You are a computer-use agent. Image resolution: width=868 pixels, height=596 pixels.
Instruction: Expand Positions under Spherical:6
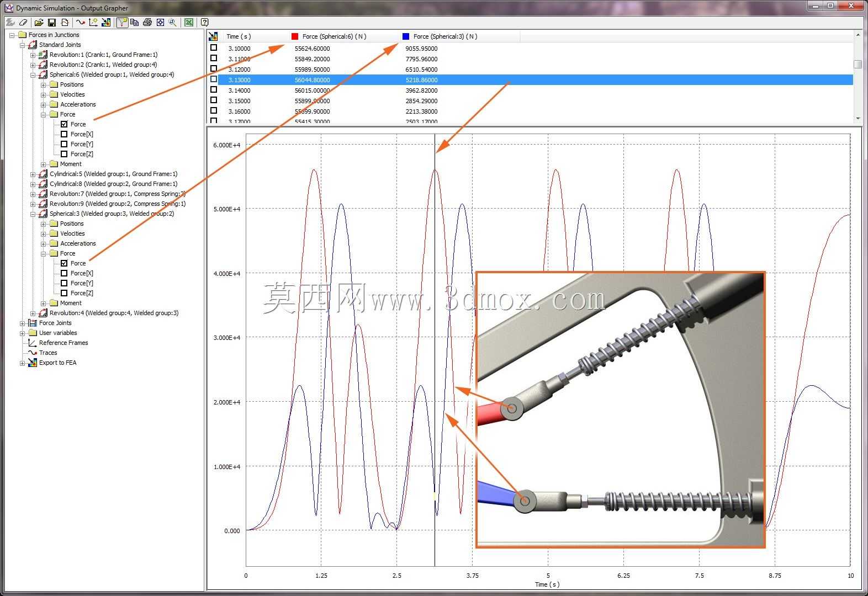coord(43,84)
